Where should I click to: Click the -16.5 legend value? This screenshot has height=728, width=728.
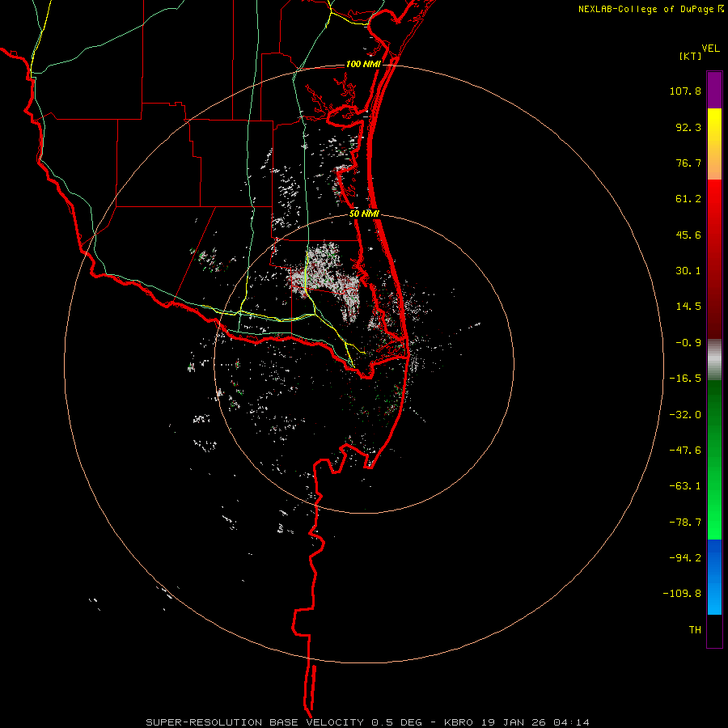pos(685,379)
